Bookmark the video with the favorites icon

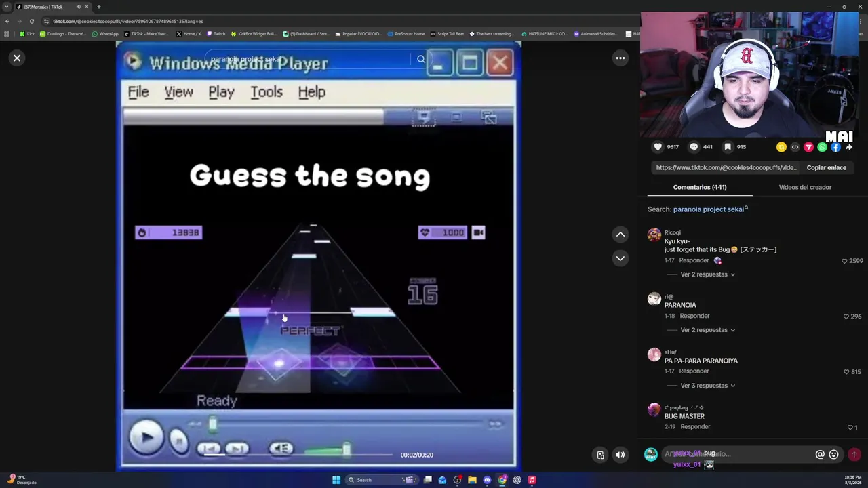727,147
